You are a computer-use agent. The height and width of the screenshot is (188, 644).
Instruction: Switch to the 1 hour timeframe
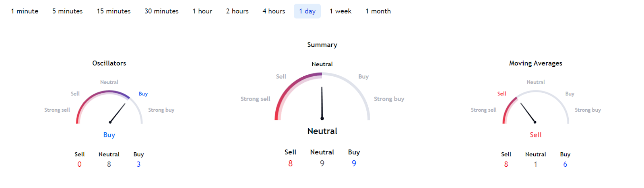(x=202, y=11)
